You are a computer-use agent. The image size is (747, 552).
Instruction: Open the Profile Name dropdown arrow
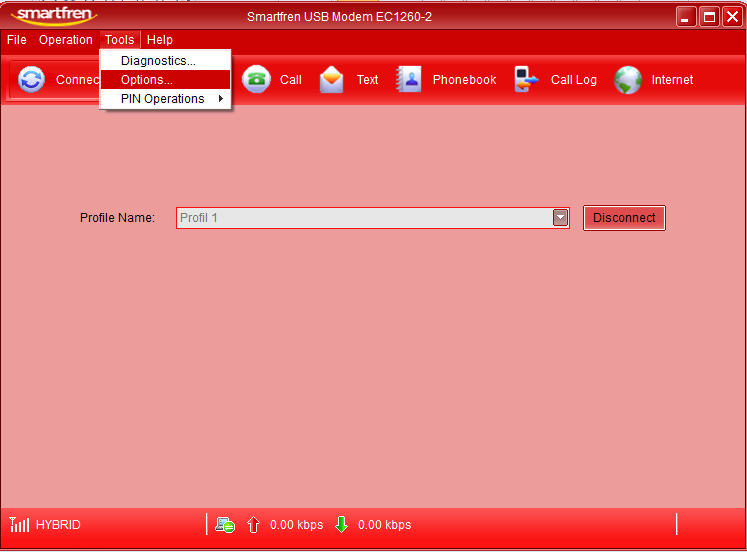coord(560,218)
